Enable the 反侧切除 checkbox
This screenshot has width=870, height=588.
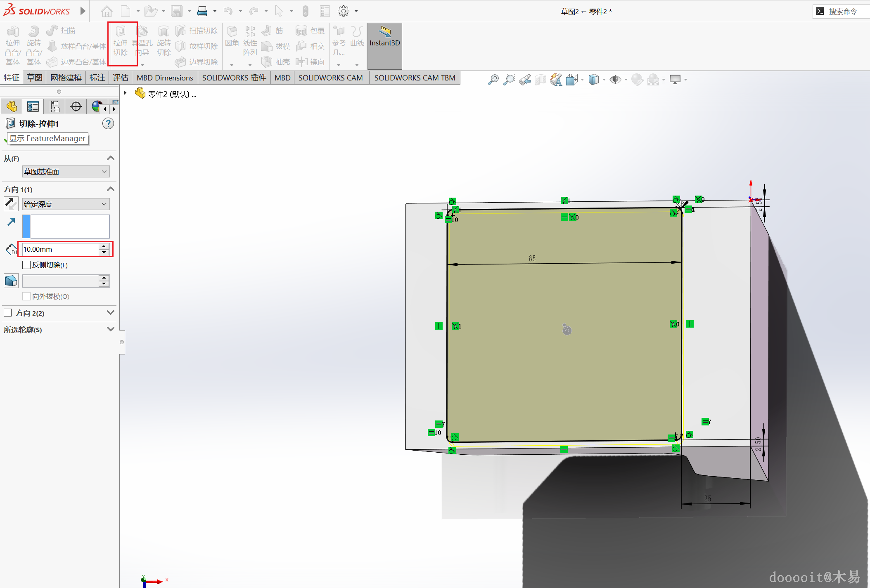coord(27,265)
